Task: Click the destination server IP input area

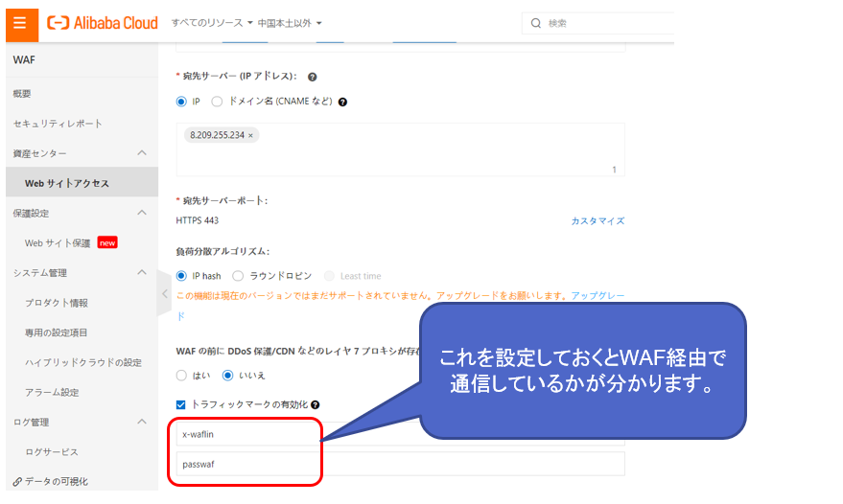Action: tap(401, 149)
